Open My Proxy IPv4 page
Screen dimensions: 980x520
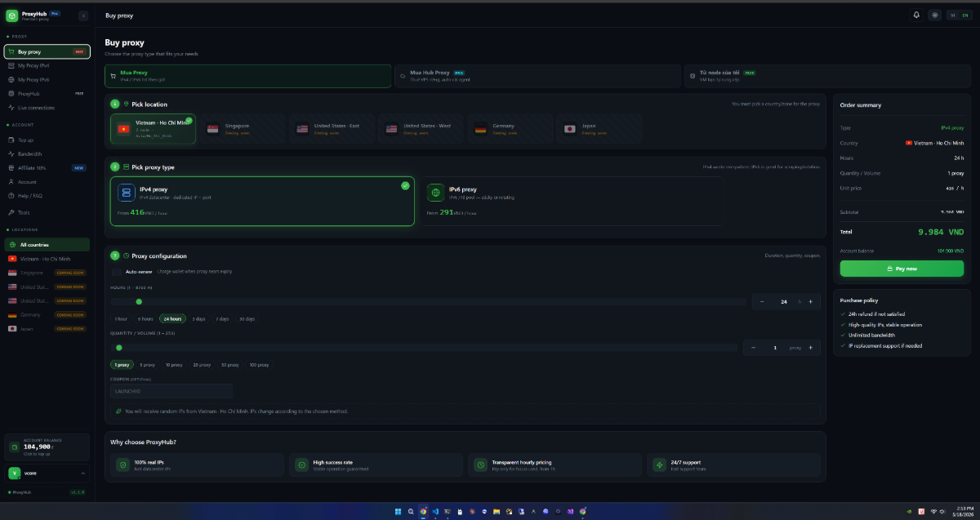(x=47, y=65)
